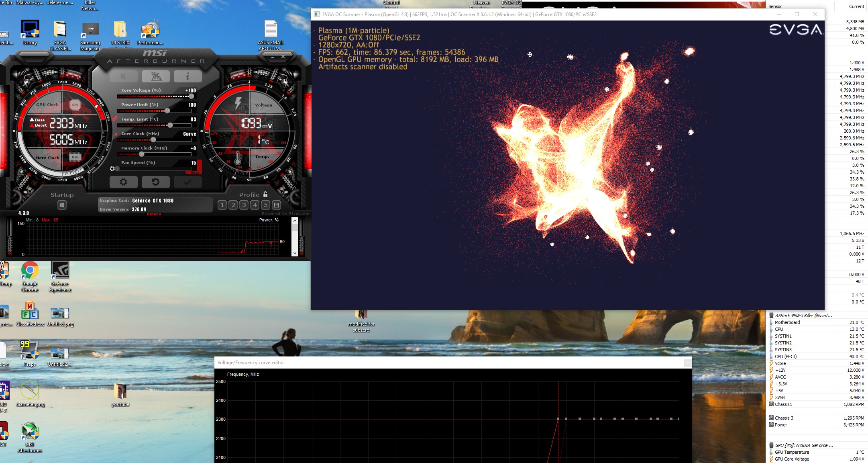Select +12V voltage sensor row
This screenshot has width=868, height=463.
tap(816, 370)
